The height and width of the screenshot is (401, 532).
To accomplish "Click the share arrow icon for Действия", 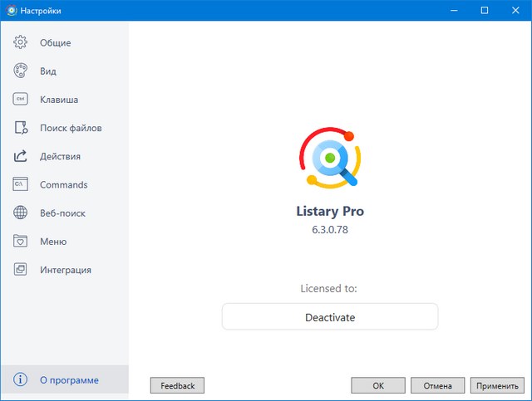I will [21, 156].
